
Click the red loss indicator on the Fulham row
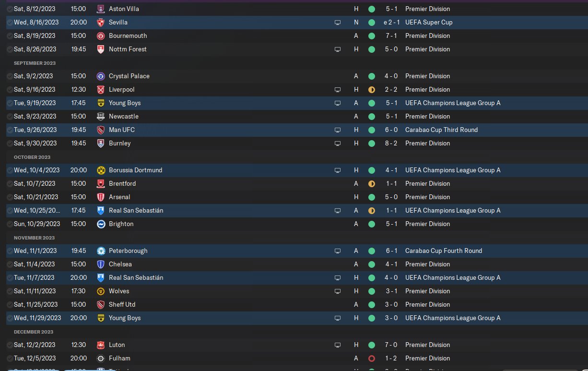tap(371, 358)
